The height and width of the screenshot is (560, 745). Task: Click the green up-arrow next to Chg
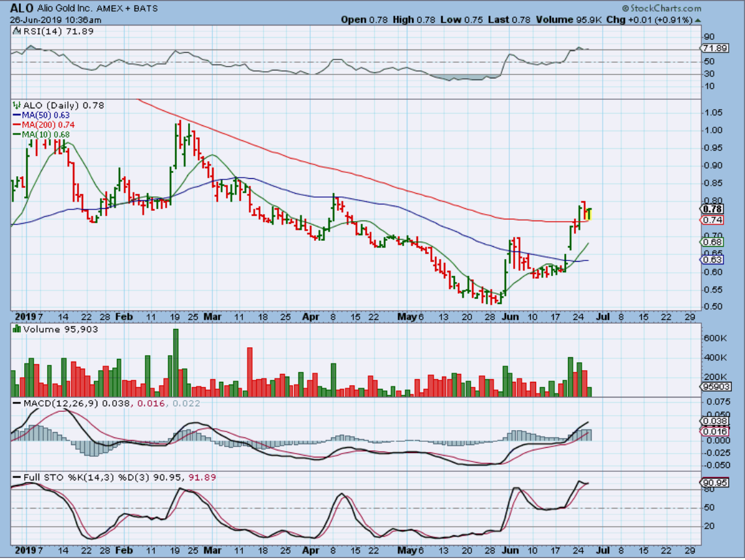697,20
